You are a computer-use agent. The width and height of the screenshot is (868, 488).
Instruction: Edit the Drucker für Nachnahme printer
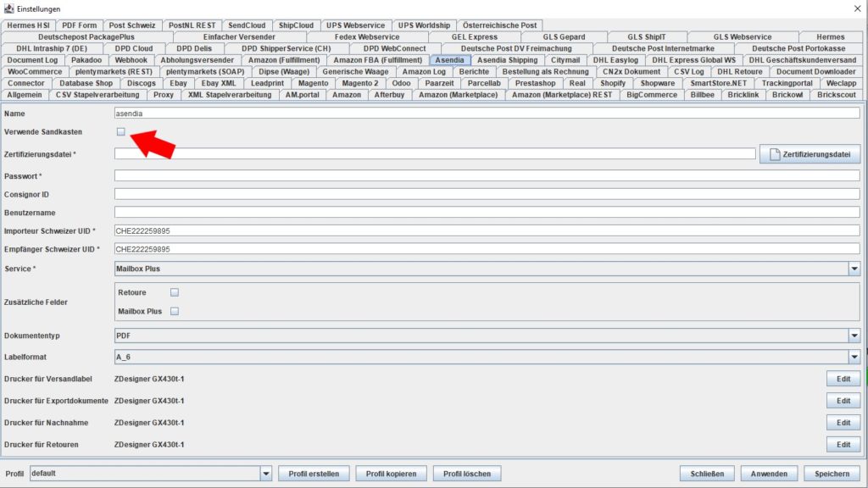click(x=843, y=423)
